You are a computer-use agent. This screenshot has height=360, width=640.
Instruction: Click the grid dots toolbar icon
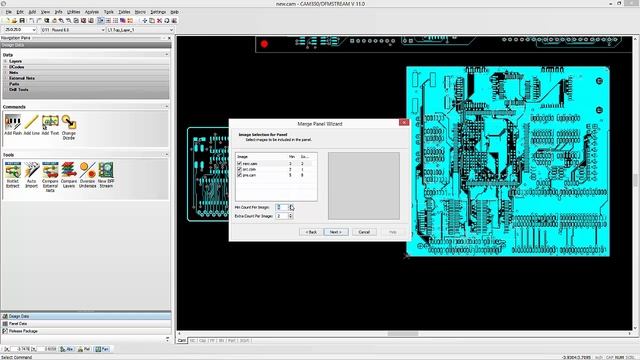tap(116, 20)
